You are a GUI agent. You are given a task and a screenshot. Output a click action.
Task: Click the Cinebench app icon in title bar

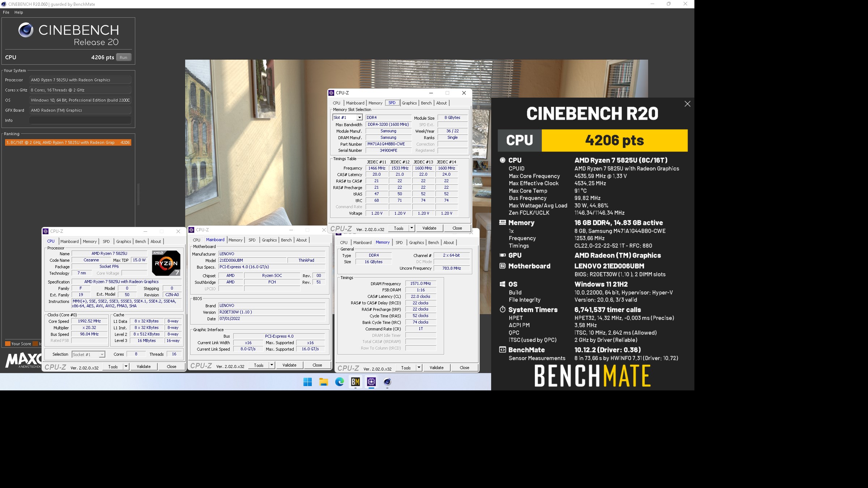pos(4,4)
